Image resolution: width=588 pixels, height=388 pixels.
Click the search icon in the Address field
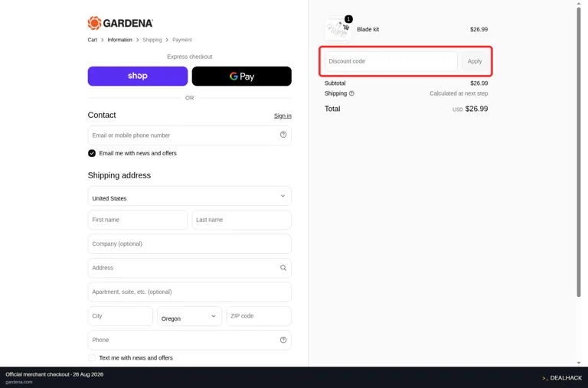(x=283, y=268)
